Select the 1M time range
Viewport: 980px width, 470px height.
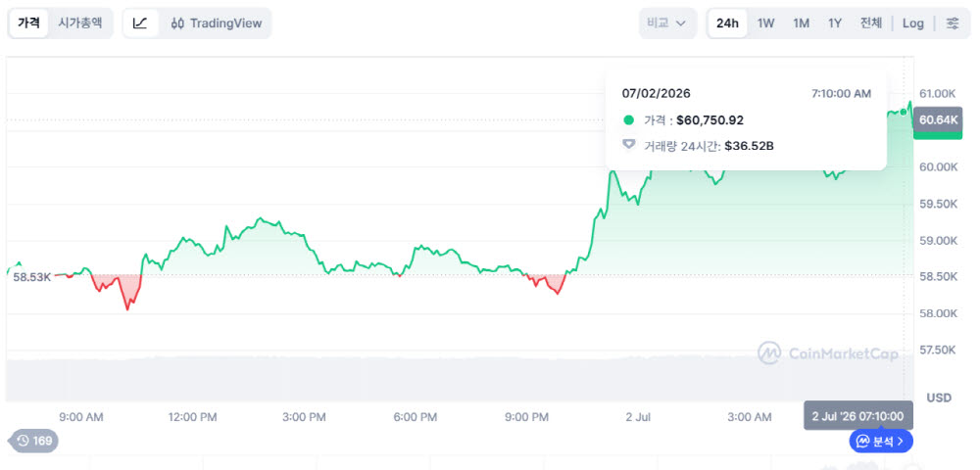coord(801,23)
